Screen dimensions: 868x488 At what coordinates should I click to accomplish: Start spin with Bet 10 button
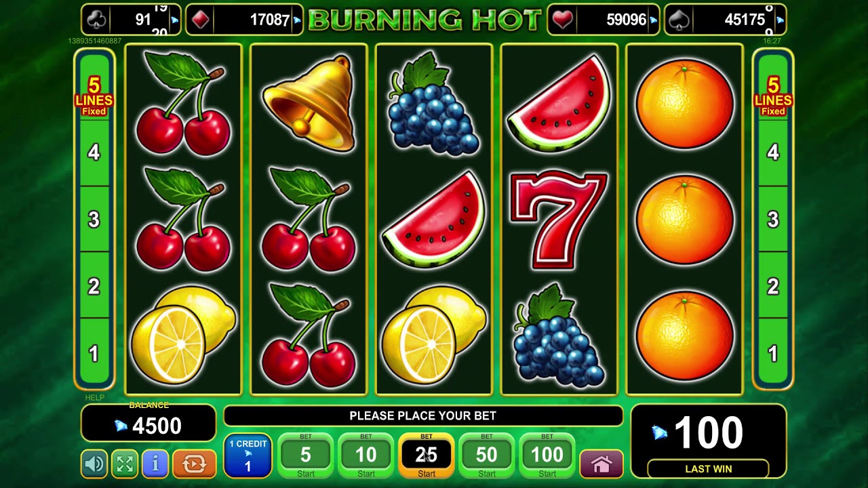click(366, 455)
